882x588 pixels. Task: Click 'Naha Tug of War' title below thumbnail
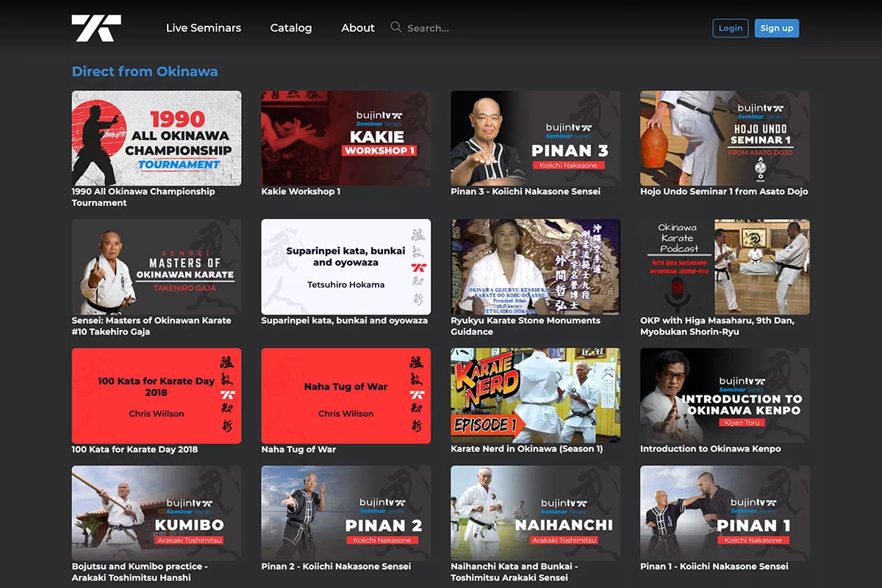pyautogui.click(x=298, y=449)
